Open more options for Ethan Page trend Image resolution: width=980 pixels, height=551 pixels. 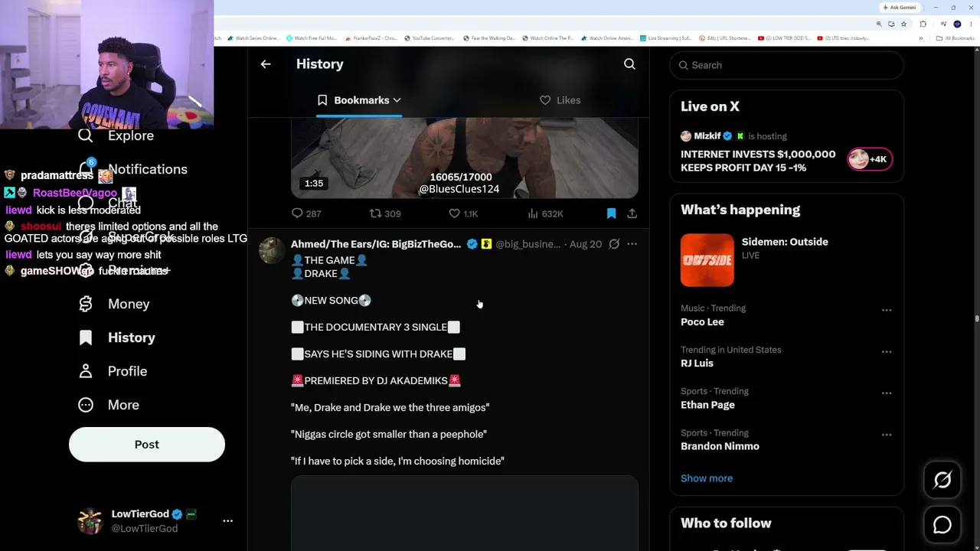887,393
